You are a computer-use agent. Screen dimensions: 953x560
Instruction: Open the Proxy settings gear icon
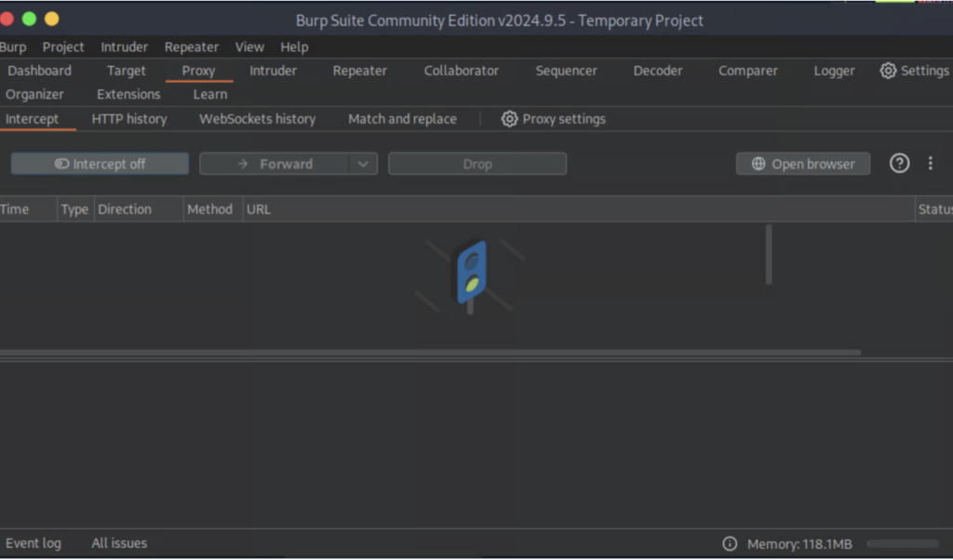(509, 119)
